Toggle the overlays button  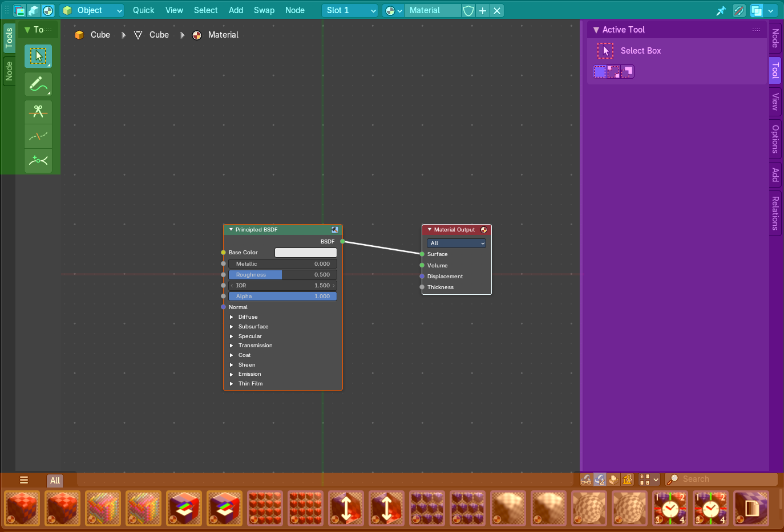pyautogui.click(x=757, y=10)
